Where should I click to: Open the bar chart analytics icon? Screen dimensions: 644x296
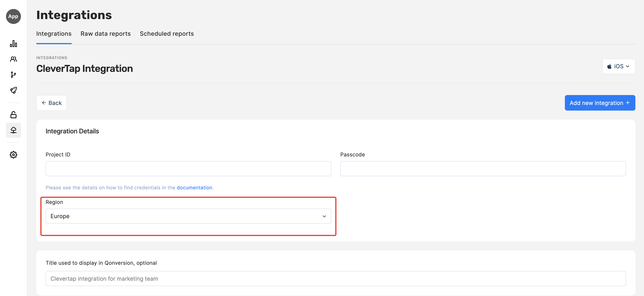point(13,44)
